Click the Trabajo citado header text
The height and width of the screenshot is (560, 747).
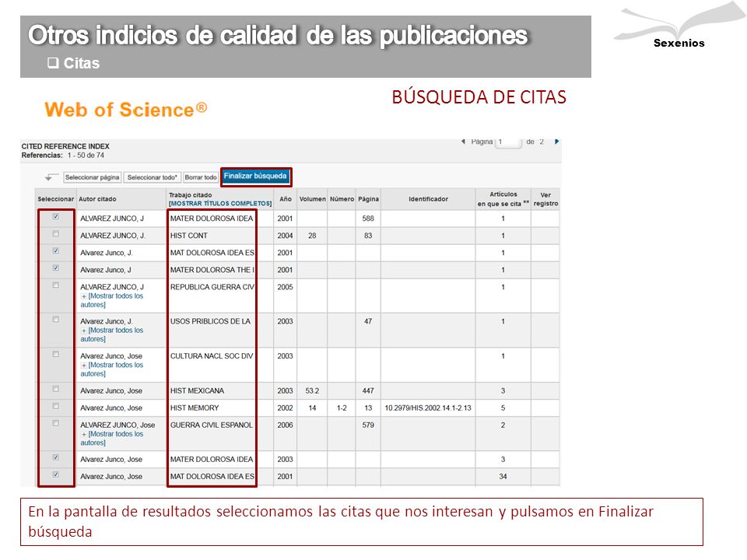click(x=191, y=195)
